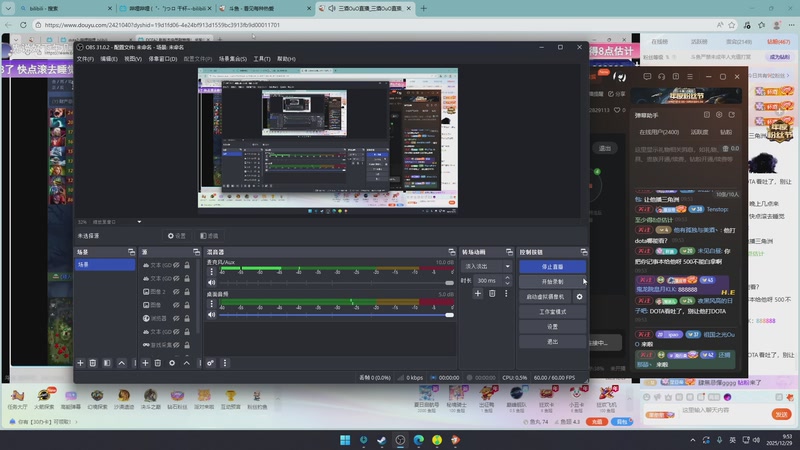
Task: Open 工具(T) menu in OBS
Action: (262, 59)
